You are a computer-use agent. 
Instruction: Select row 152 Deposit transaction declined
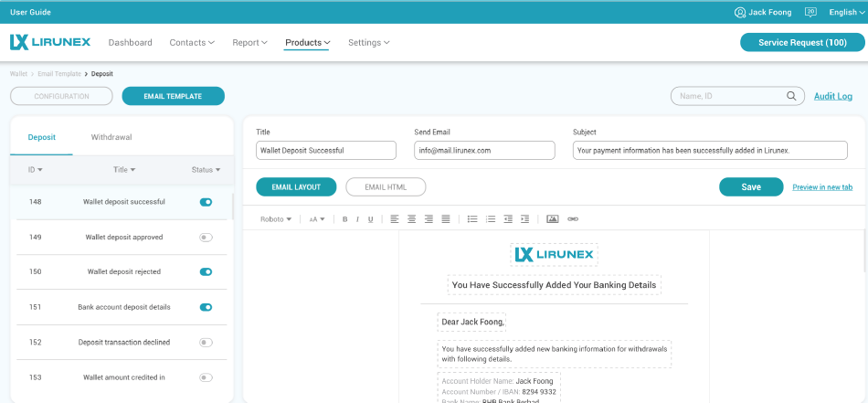[x=122, y=342]
